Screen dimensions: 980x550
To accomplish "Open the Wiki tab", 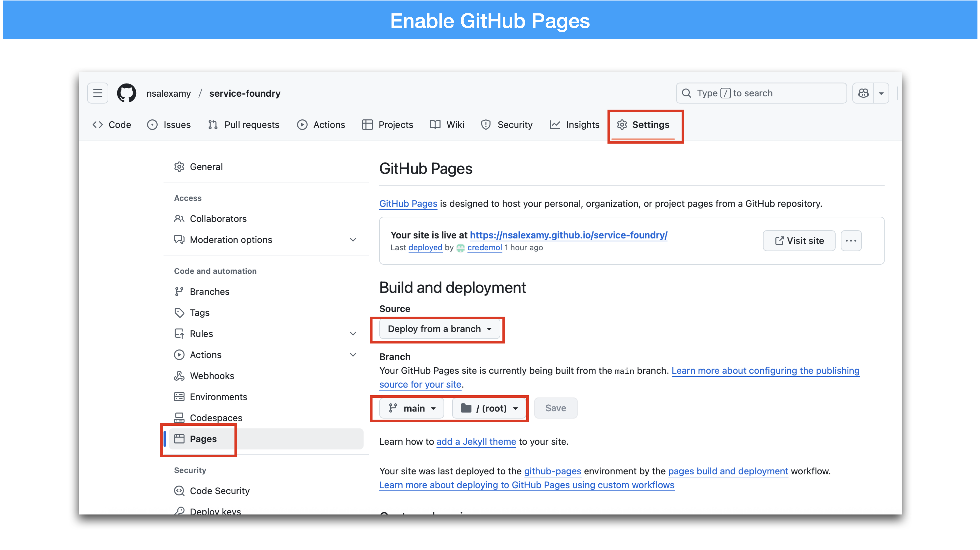I will 447,125.
